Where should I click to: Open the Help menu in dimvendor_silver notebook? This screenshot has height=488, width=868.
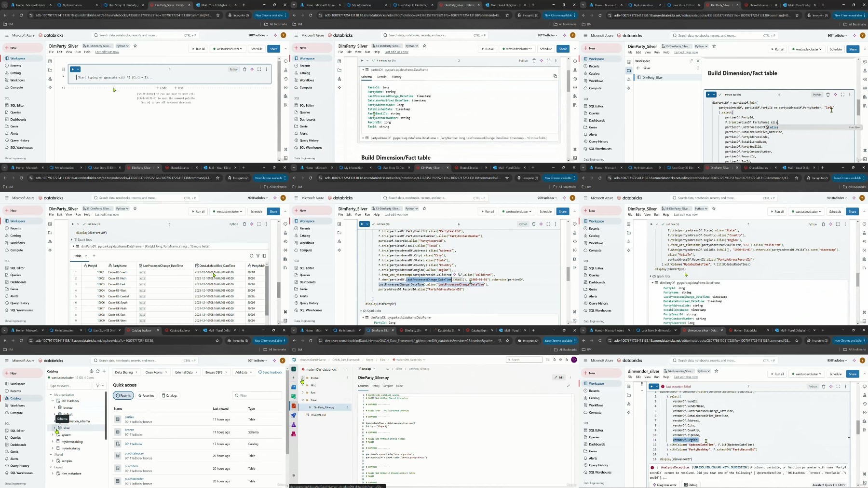pyautogui.click(x=666, y=377)
